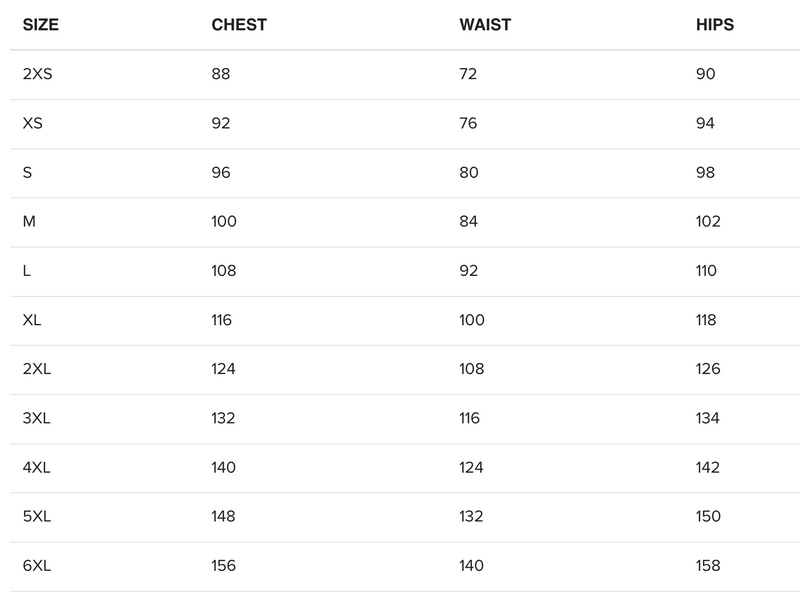Click the 6XL size label
The width and height of the screenshot is (800, 596).
[36, 566]
